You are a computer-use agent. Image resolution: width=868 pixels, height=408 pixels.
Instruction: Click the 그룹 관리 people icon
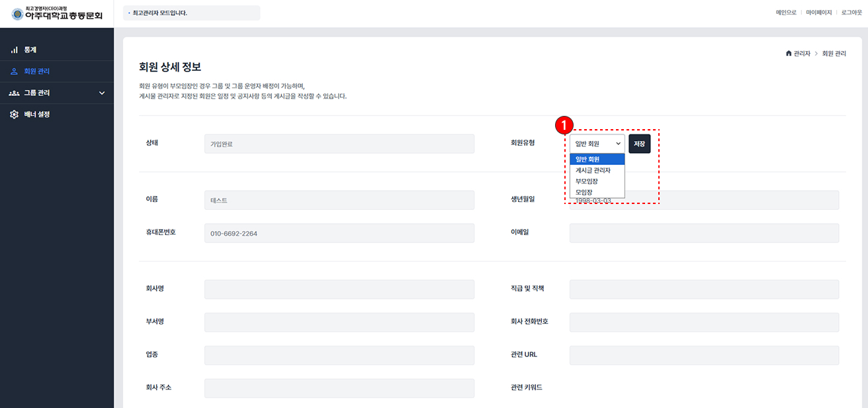point(15,93)
